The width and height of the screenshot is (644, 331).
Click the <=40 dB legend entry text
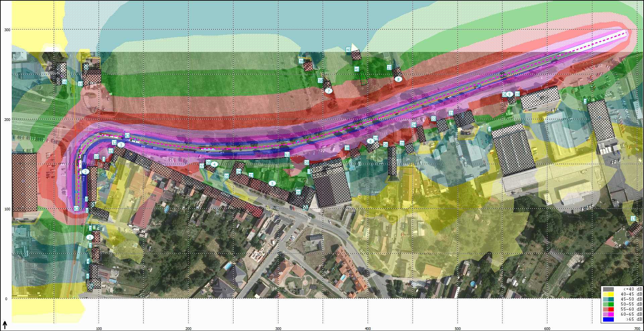[x=633, y=289]
